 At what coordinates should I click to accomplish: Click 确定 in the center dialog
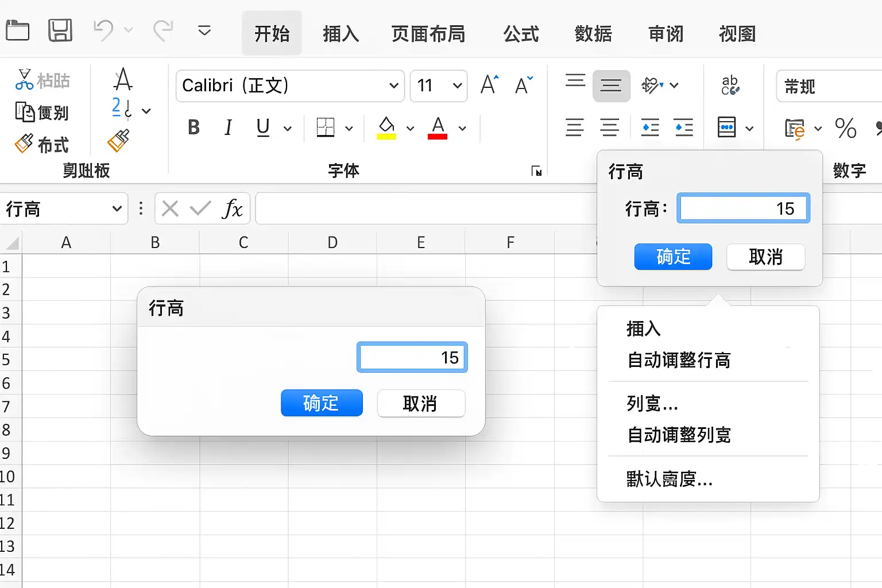(x=322, y=403)
